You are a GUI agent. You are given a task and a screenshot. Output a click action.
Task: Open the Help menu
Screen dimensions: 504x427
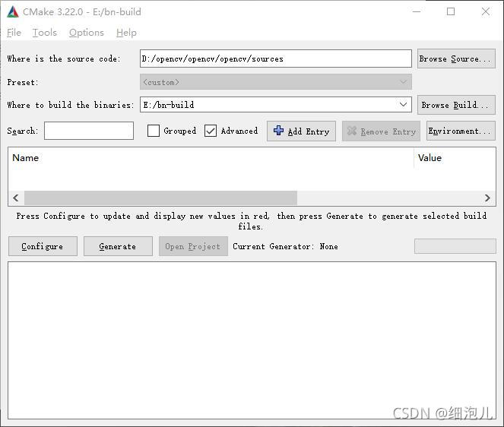(126, 33)
